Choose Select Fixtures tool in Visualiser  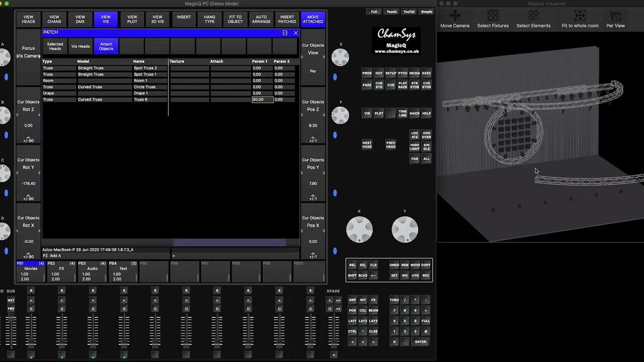pyautogui.click(x=493, y=19)
